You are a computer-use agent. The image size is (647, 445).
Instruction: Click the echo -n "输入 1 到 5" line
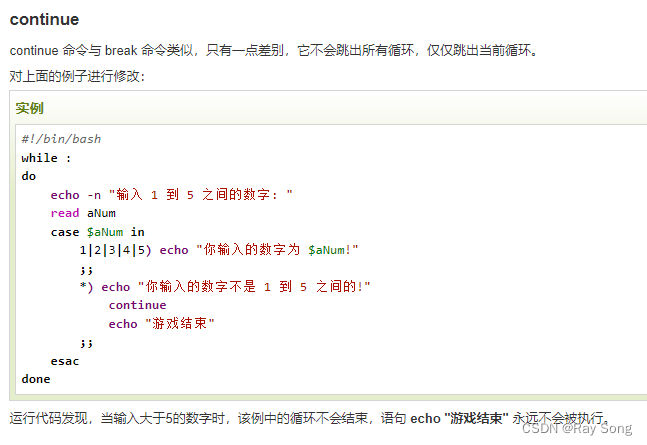[x=171, y=194]
